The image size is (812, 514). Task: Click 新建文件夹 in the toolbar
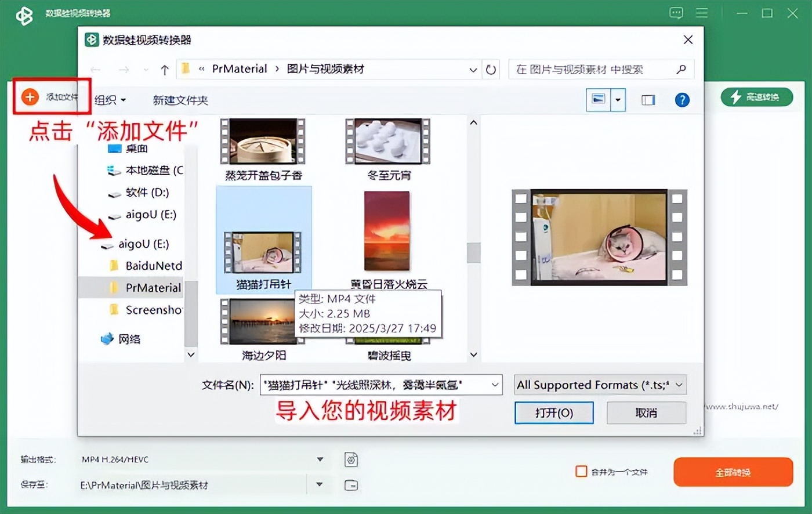click(x=180, y=100)
